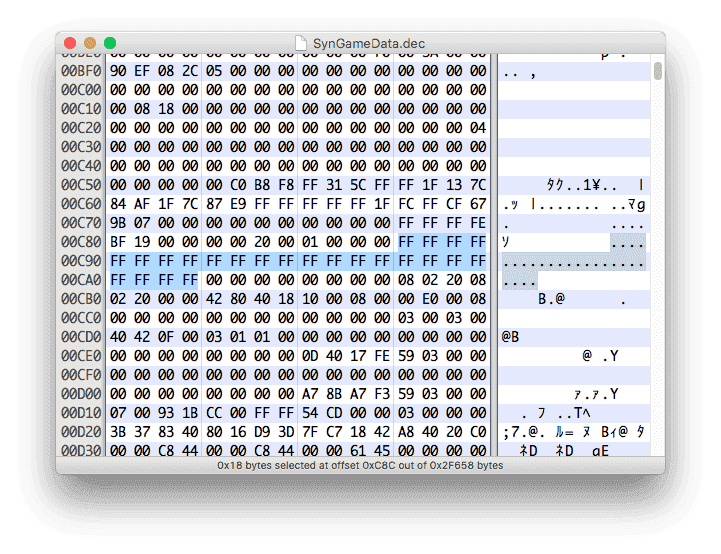Select offset label 00C80
The image size is (721, 554).
pyautogui.click(x=81, y=242)
